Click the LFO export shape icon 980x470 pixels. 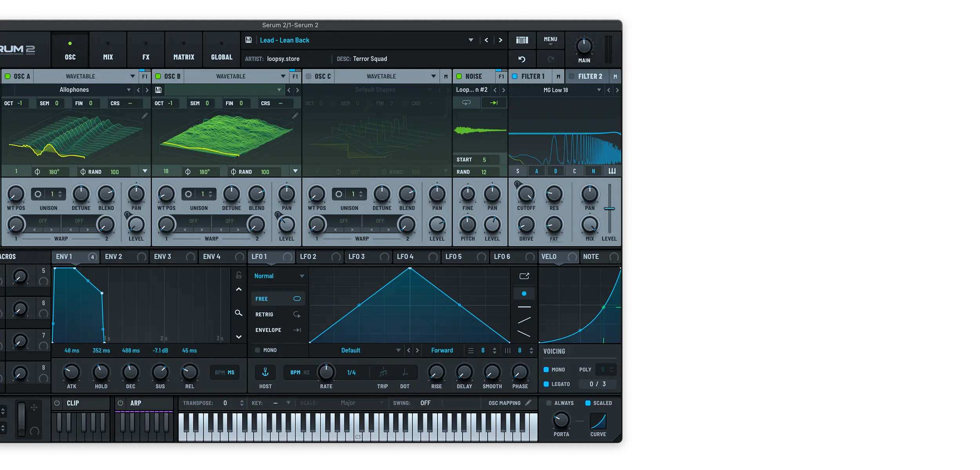(x=524, y=276)
